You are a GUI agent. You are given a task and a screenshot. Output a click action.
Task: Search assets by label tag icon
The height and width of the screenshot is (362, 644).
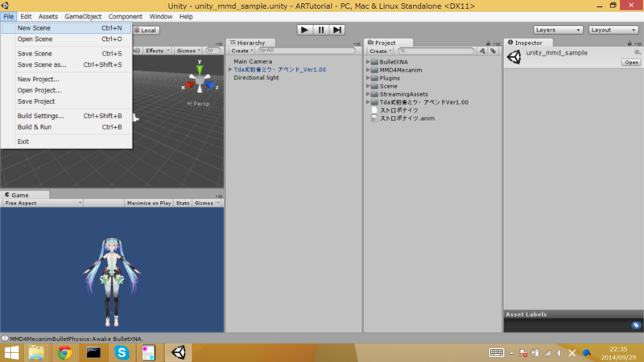tap(493, 51)
